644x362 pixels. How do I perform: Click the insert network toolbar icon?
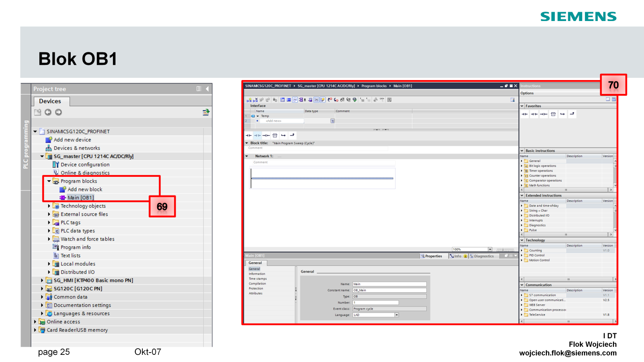pos(249,100)
